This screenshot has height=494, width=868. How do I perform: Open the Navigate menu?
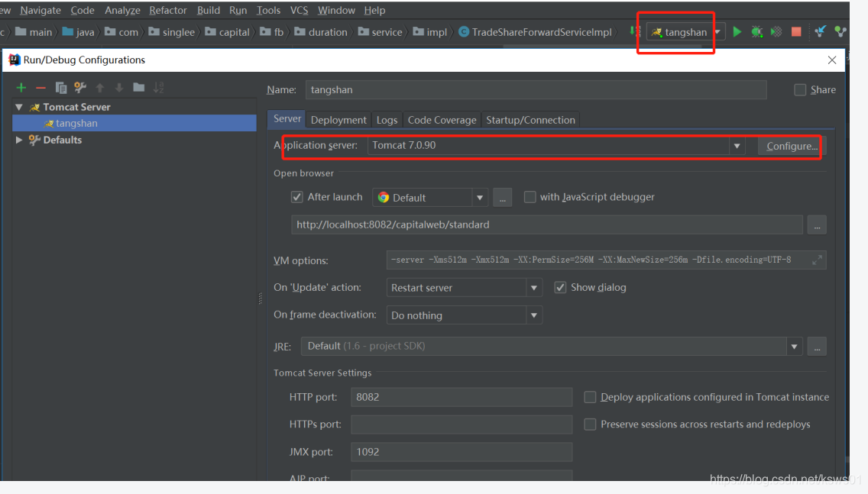[x=40, y=10]
